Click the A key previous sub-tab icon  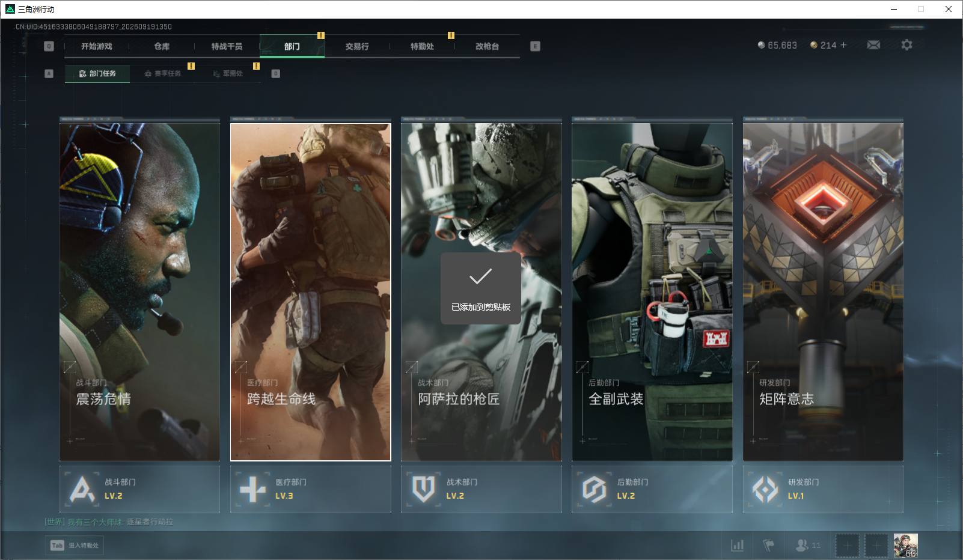pos(49,73)
